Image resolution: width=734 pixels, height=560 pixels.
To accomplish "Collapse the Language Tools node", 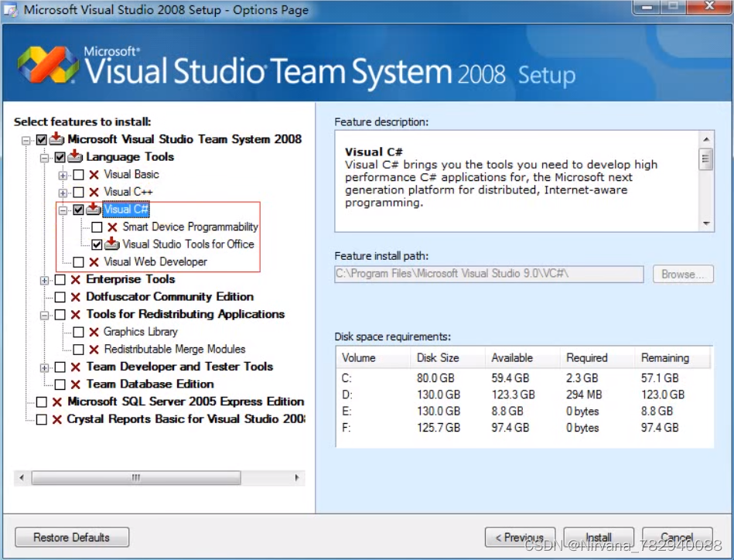I will click(44, 158).
